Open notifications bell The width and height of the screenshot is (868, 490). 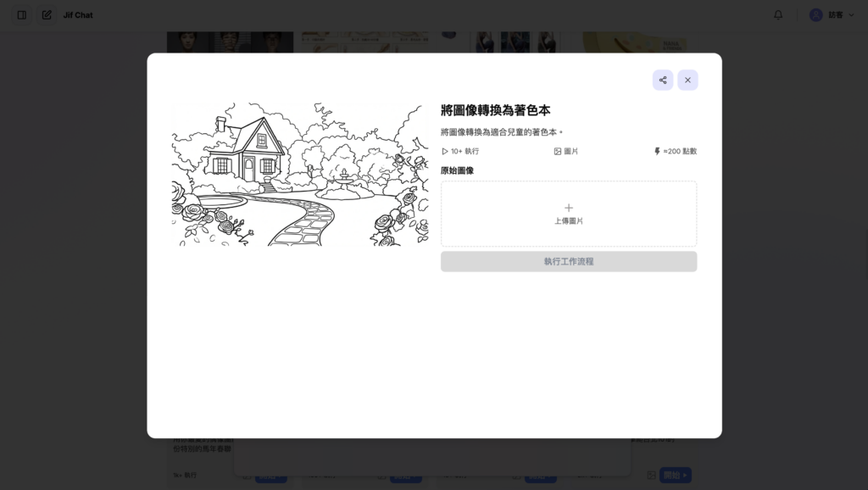pyautogui.click(x=778, y=15)
